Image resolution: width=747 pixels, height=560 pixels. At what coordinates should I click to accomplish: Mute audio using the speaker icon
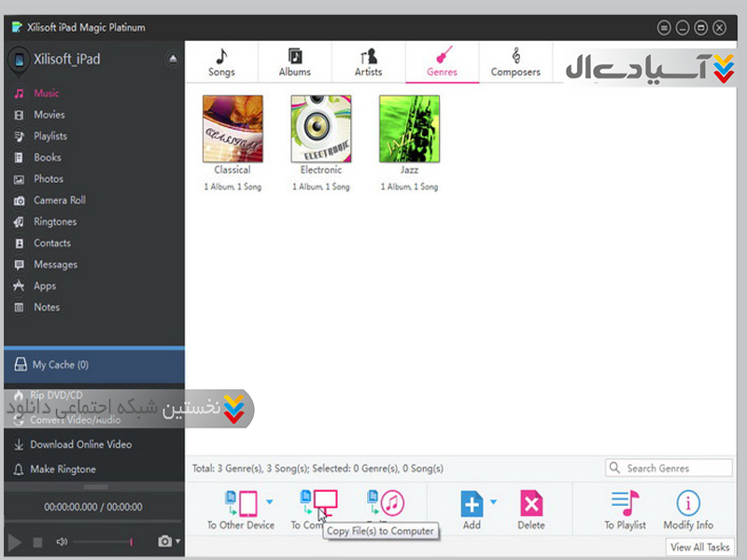[x=62, y=541]
